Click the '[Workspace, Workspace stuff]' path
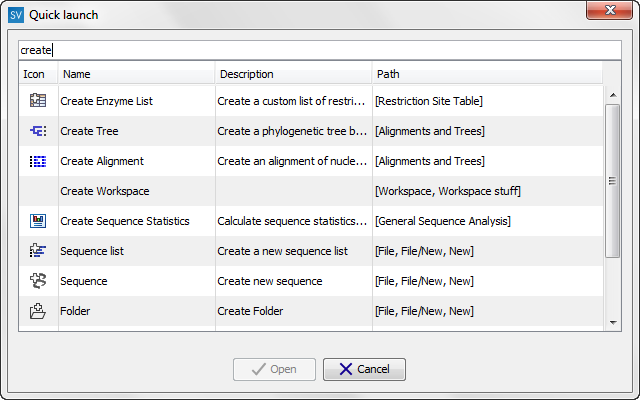The image size is (640, 400). (x=448, y=191)
